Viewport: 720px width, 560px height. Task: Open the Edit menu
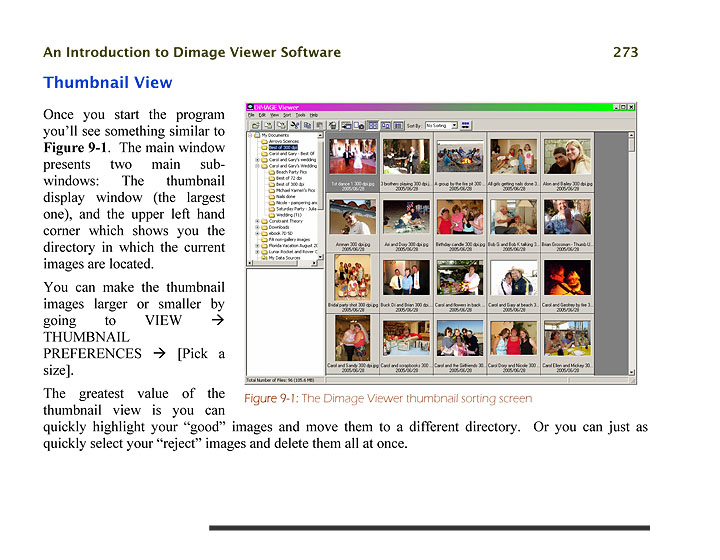[x=262, y=115]
